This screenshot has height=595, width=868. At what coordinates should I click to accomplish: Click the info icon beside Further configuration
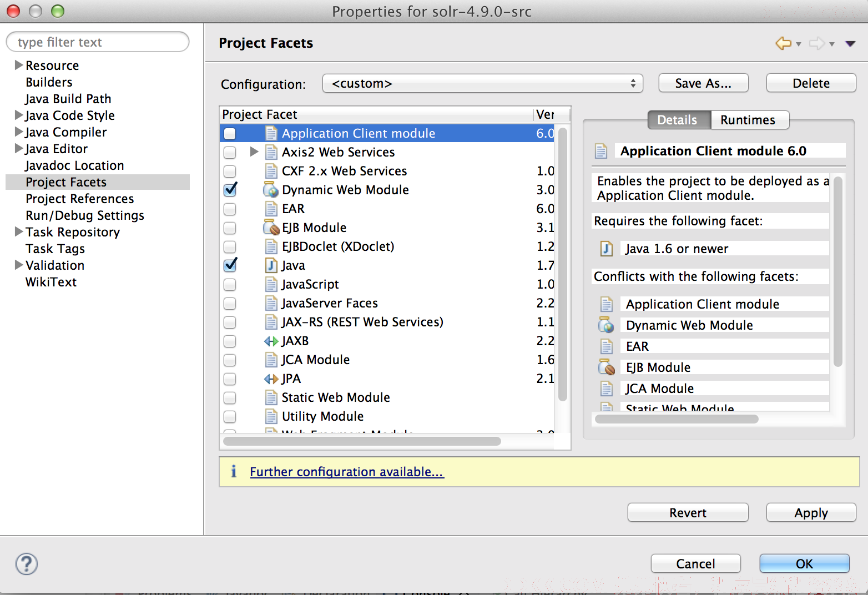coord(234,471)
